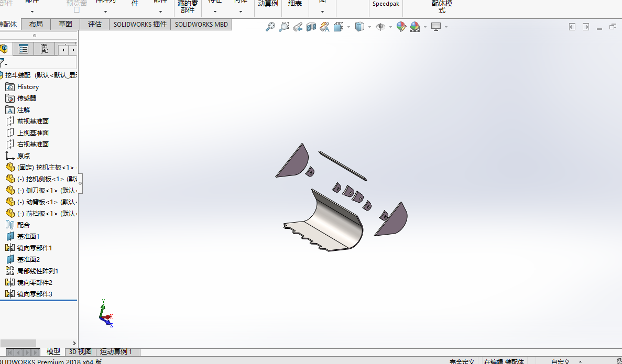Switch to 布局 tab
Screen dimensions: 622x364
pyautogui.click(x=36, y=24)
